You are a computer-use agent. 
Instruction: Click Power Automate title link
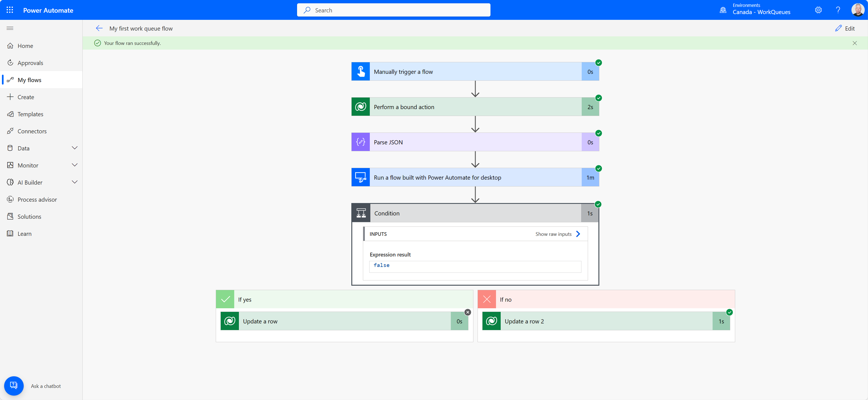tap(48, 10)
